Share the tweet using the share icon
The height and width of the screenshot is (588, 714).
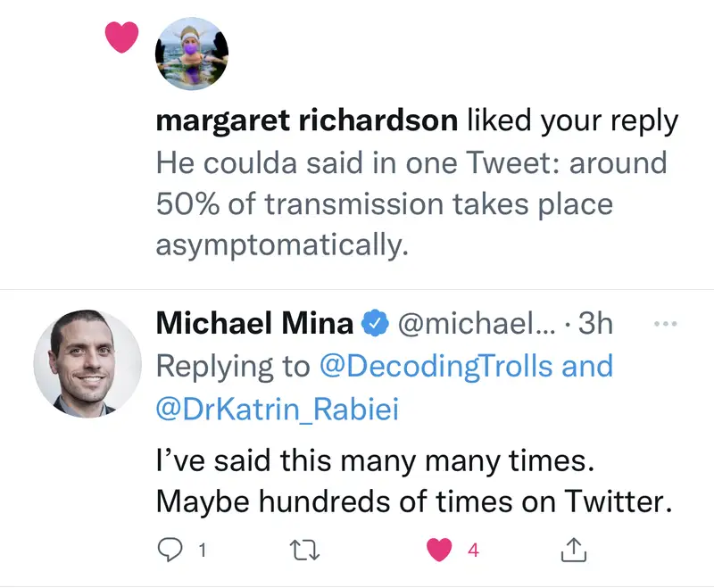(x=572, y=551)
